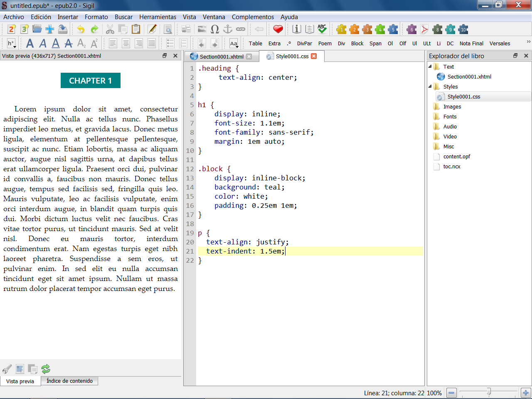Switch to Índice de contenido tab

[69, 381]
